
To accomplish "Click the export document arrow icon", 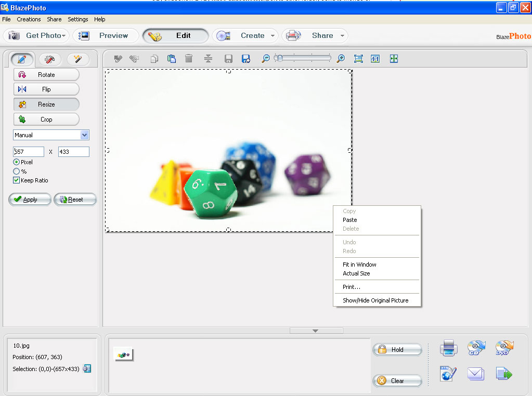I will [504, 374].
